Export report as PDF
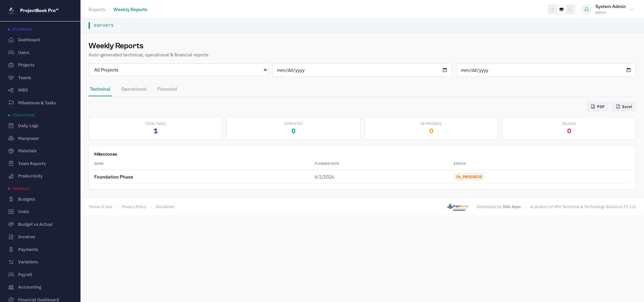The image size is (644, 302). click(597, 107)
